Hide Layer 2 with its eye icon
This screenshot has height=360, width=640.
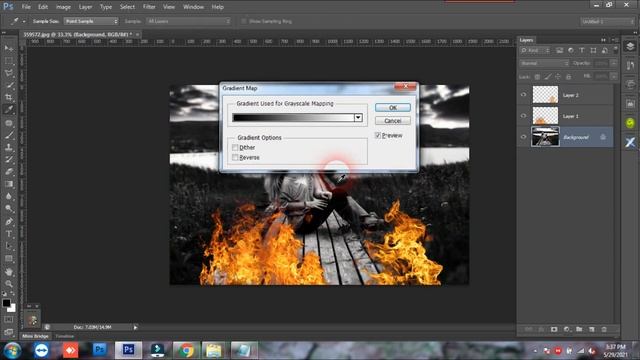pyautogui.click(x=524, y=95)
